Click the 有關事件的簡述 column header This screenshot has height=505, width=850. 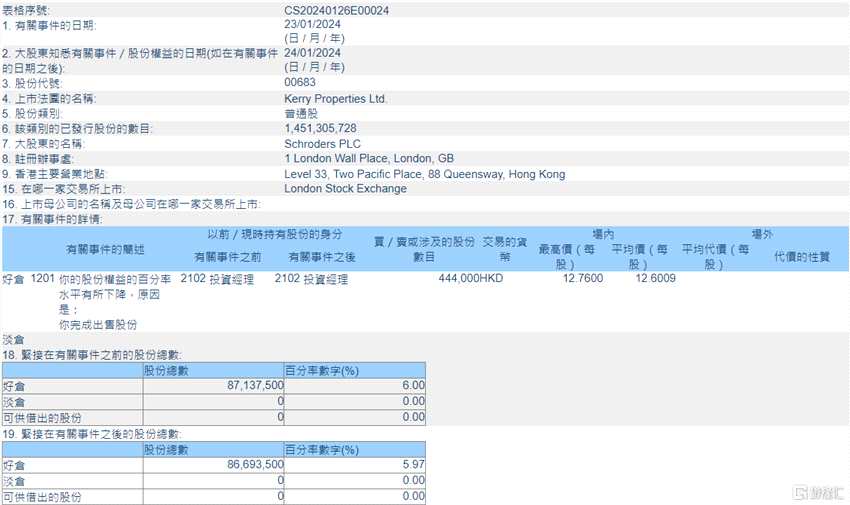105,249
